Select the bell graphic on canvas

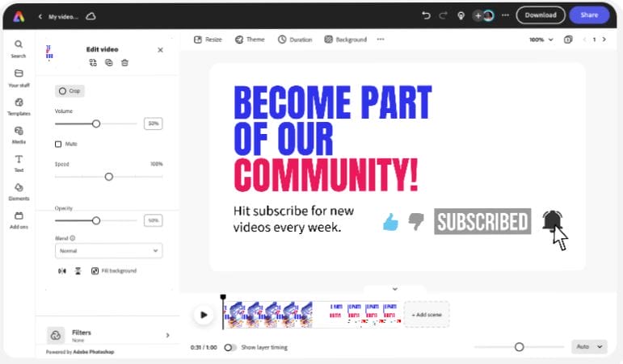[552, 220]
